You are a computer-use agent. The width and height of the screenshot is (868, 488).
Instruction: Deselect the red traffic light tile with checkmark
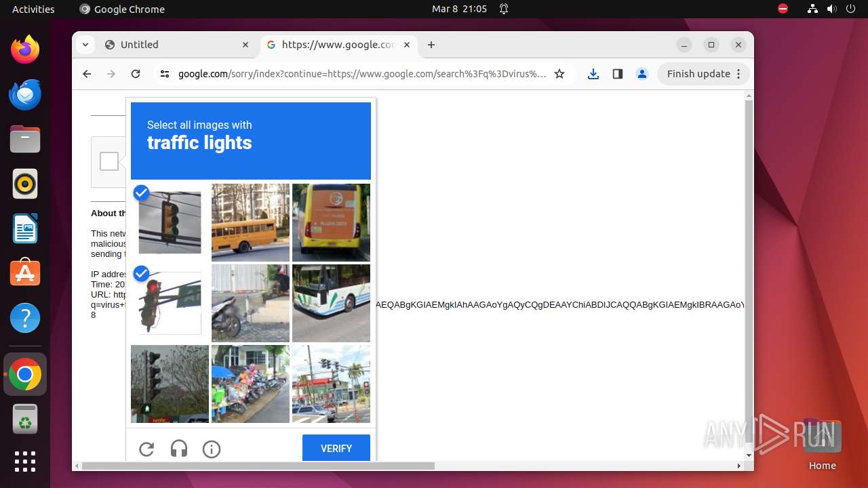[x=170, y=303]
